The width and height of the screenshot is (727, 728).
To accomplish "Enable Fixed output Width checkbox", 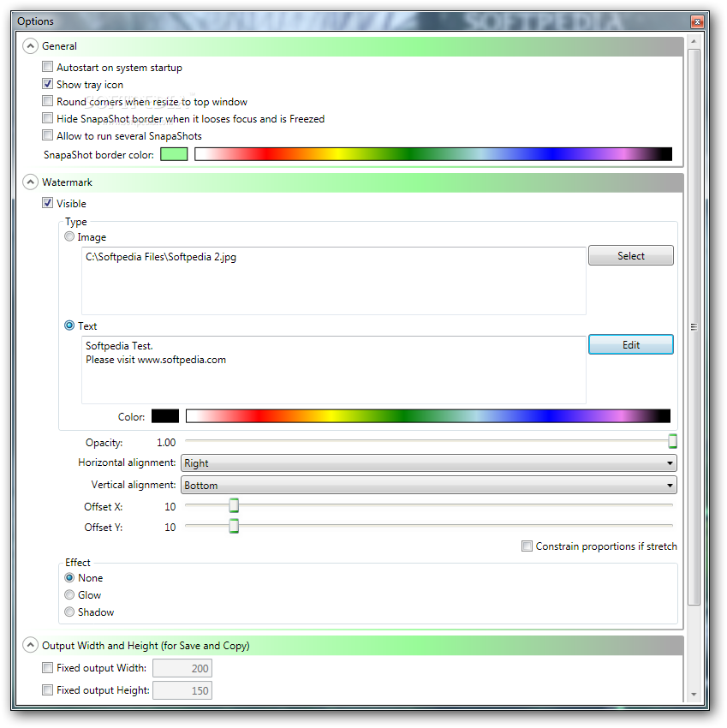I will [47, 668].
